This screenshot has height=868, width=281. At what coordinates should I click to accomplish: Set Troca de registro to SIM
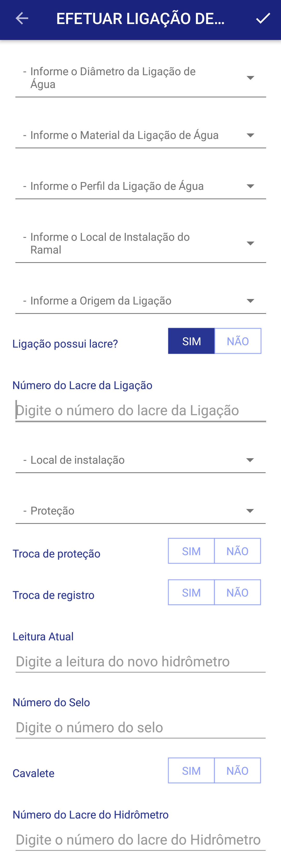point(191,592)
